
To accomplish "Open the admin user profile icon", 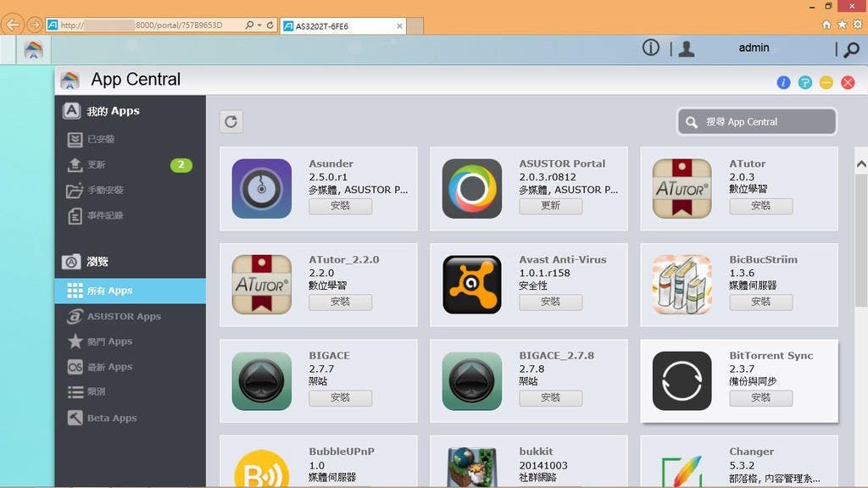I will [x=687, y=48].
